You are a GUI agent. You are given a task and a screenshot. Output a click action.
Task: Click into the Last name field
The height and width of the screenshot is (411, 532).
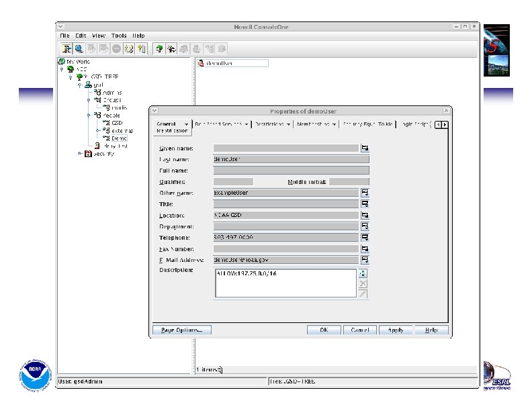click(x=291, y=159)
